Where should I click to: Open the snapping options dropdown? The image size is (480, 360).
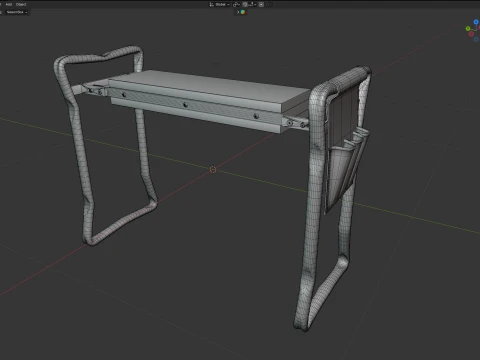(x=252, y=4)
